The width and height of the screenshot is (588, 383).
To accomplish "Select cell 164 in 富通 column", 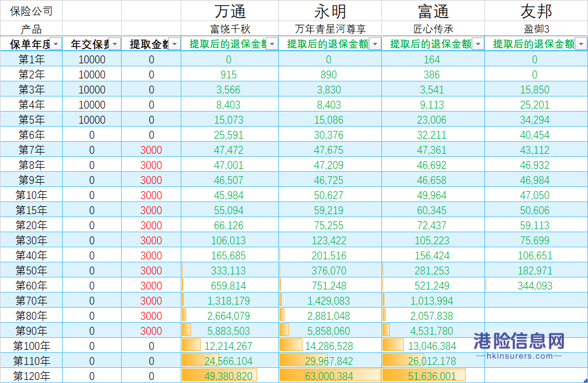I will pos(433,59).
